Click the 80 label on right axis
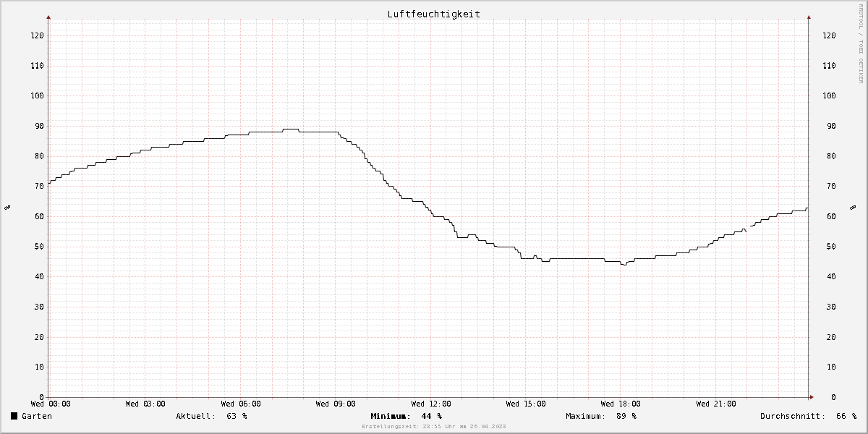Viewport: 868px width, 434px height. [x=832, y=156]
